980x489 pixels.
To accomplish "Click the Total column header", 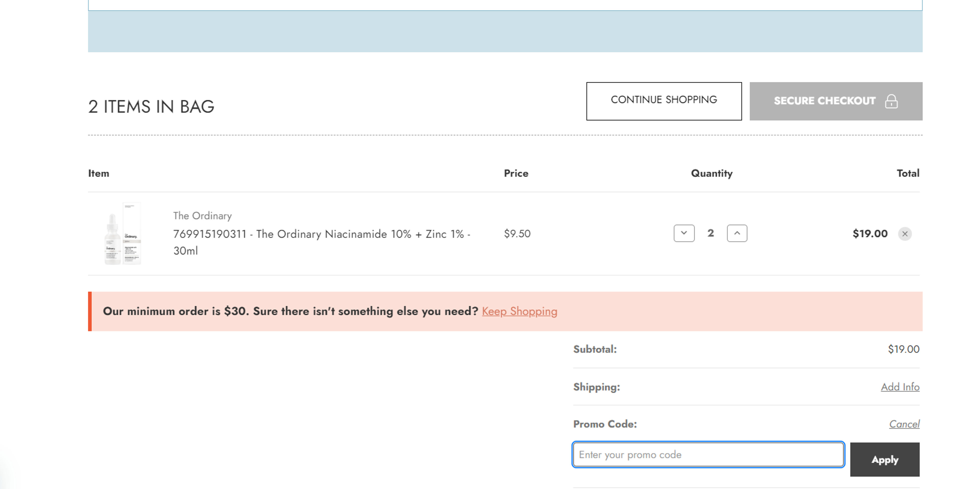I will click(908, 173).
